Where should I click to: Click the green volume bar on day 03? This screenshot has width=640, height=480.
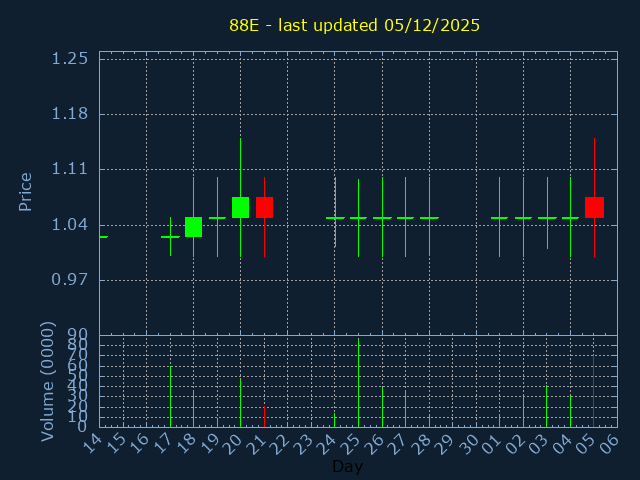(x=547, y=407)
